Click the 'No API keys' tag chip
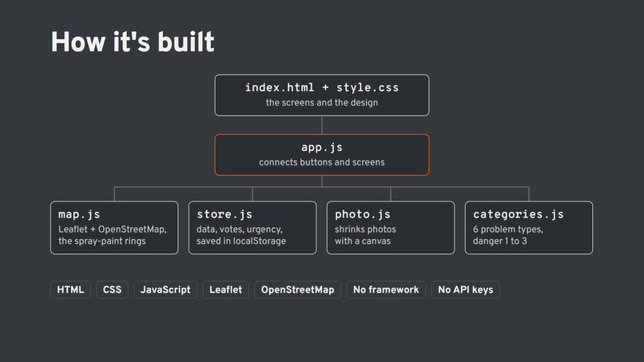This screenshot has width=644, height=362. (465, 290)
